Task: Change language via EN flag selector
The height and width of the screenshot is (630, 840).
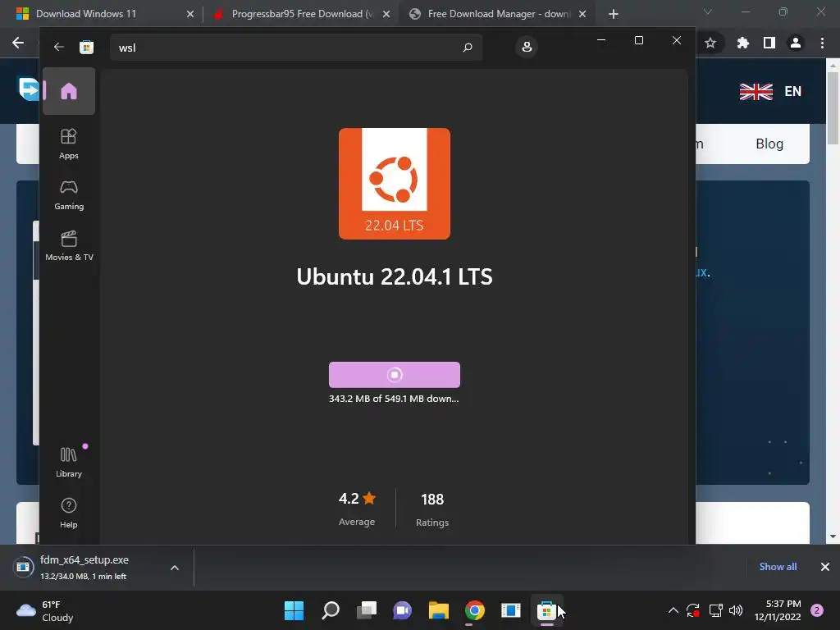Action: coord(770,91)
